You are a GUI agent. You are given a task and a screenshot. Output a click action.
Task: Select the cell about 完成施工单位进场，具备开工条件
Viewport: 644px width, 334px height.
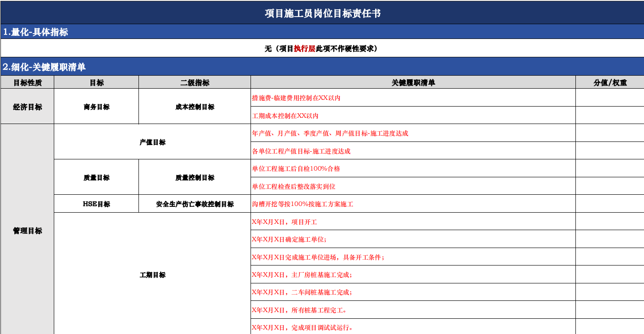(x=413, y=257)
